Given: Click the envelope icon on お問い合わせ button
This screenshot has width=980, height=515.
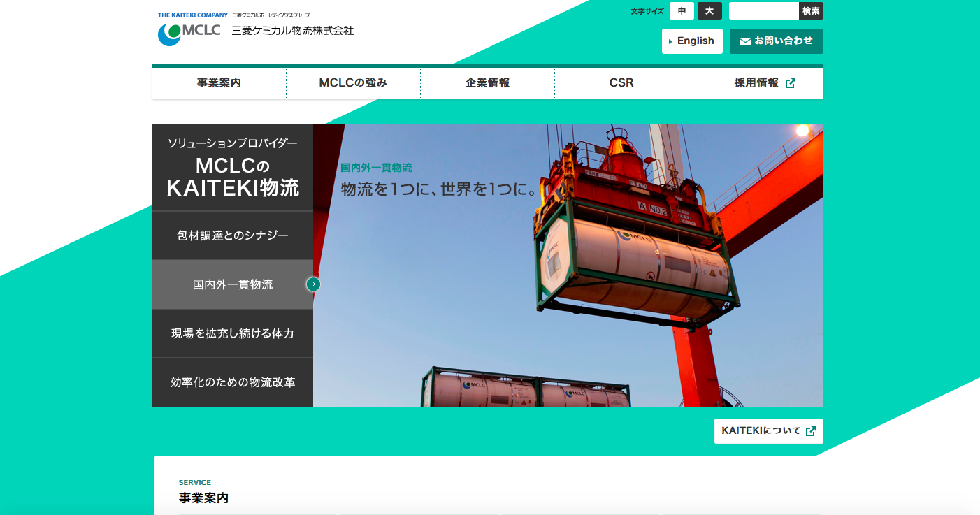Looking at the screenshot, I should (745, 41).
